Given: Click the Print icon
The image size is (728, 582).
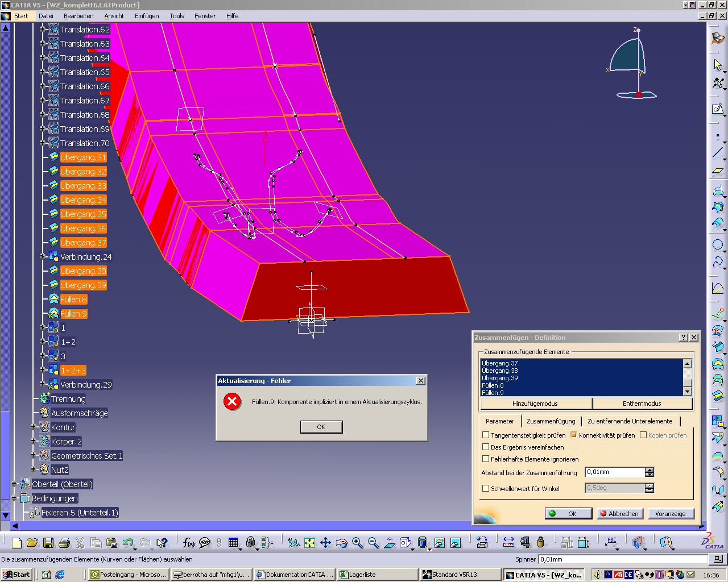Looking at the screenshot, I should pos(64,543).
